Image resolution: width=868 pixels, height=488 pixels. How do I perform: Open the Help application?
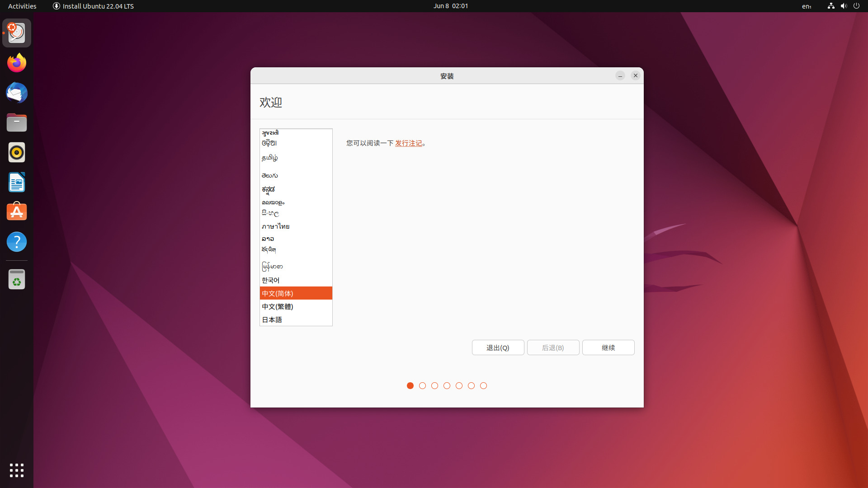(16, 242)
